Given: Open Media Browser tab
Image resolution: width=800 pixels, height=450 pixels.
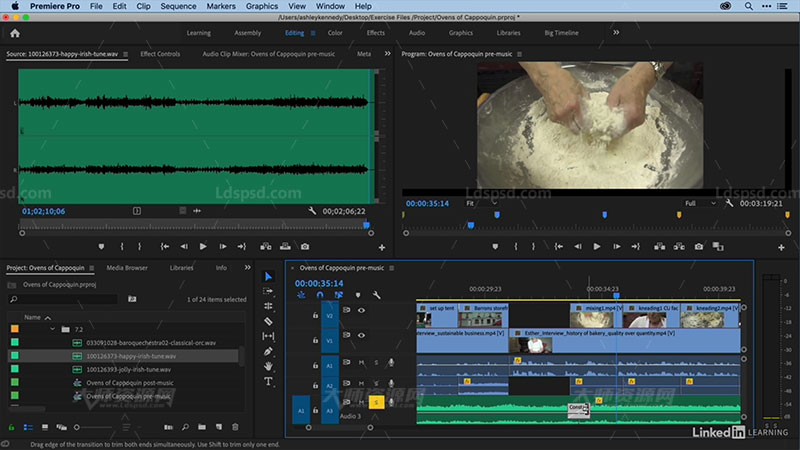Looking at the screenshot, I should (127, 267).
